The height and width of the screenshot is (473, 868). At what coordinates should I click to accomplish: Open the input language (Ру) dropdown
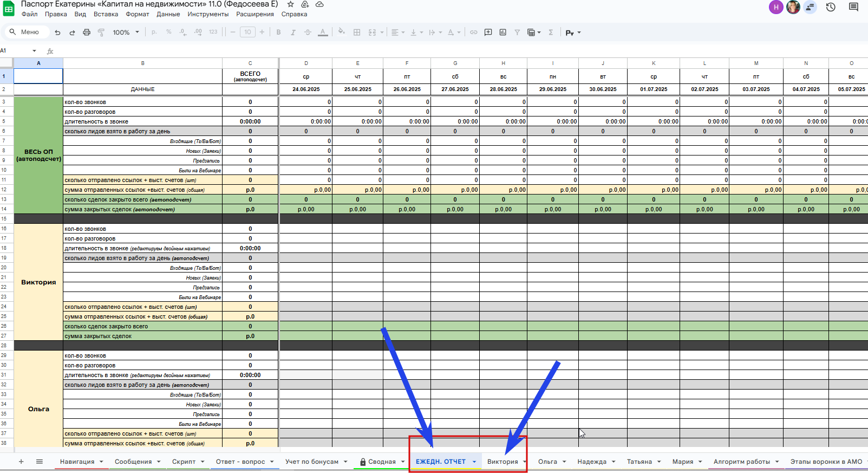[x=573, y=33]
